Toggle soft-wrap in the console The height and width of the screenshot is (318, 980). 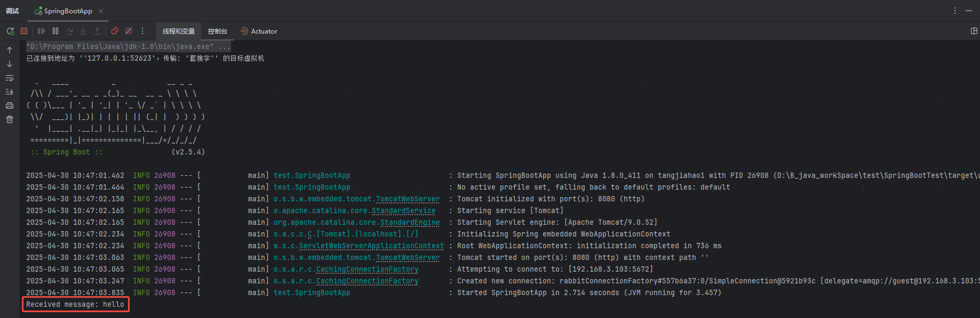pos(10,78)
